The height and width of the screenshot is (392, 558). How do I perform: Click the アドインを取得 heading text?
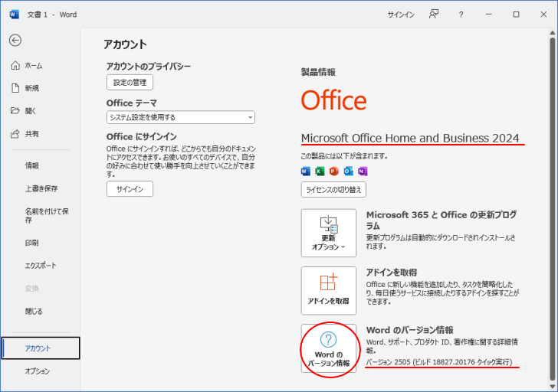click(x=392, y=273)
